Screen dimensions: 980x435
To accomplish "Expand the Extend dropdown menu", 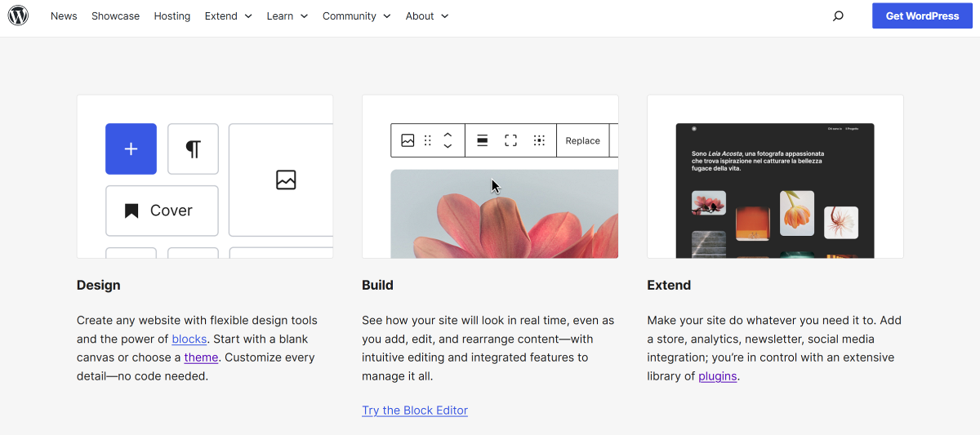I will (x=228, y=16).
